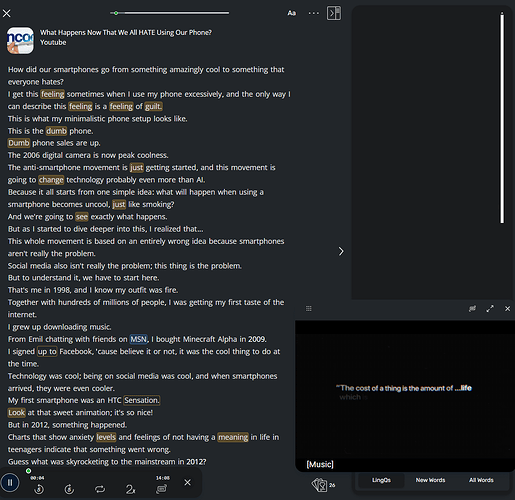The height and width of the screenshot is (500, 515).
Task: Toggle the sidebar panel icon
Action: click(334, 13)
